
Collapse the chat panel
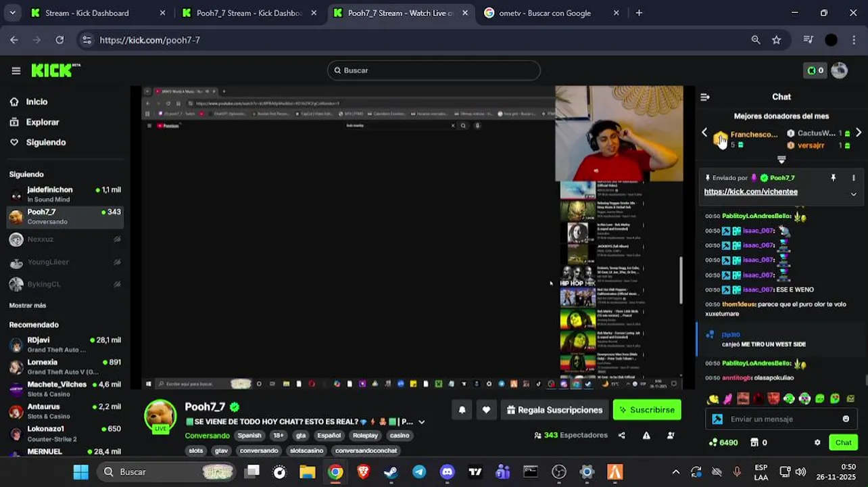tap(705, 97)
